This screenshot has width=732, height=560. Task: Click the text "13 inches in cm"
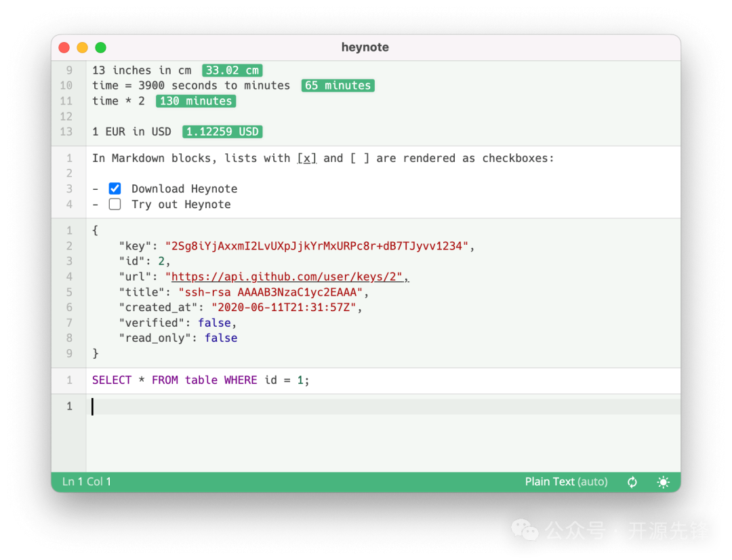tap(142, 71)
